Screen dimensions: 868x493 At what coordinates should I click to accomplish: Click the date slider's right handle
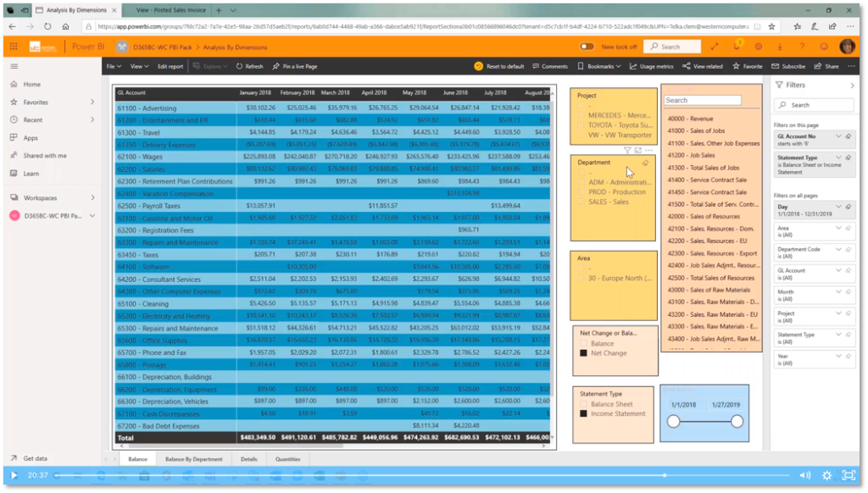coord(737,421)
